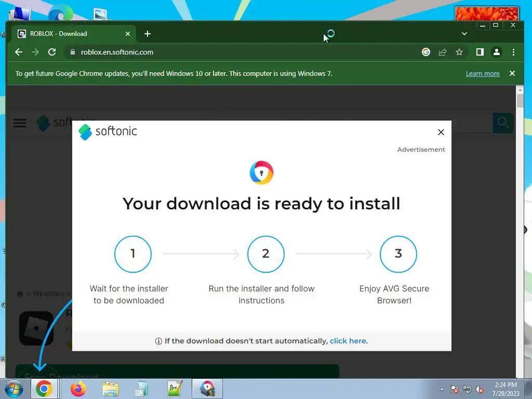This screenshot has width=532, height=399.
Task: Share this page using share icon
Action: 443,52
